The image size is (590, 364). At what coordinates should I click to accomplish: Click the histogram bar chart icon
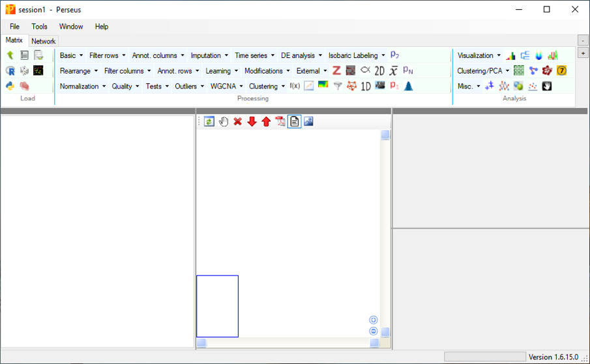point(510,55)
